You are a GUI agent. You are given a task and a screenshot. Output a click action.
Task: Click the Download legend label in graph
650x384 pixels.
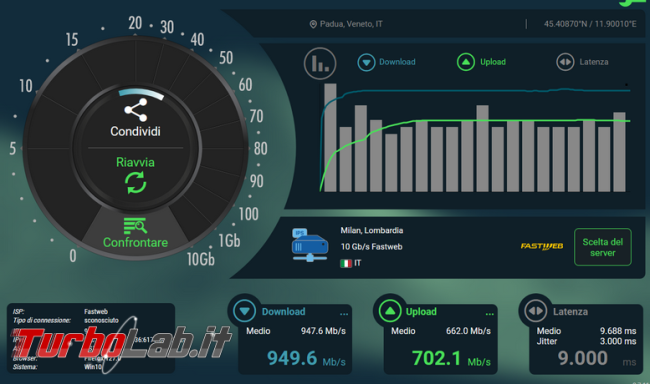[397, 62]
